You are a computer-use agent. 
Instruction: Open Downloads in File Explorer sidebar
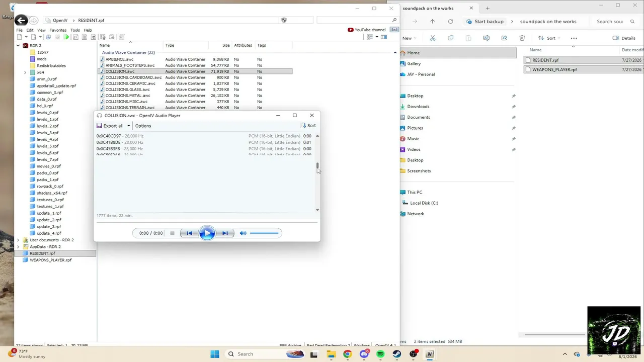pyautogui.click(x=418, y=107)
